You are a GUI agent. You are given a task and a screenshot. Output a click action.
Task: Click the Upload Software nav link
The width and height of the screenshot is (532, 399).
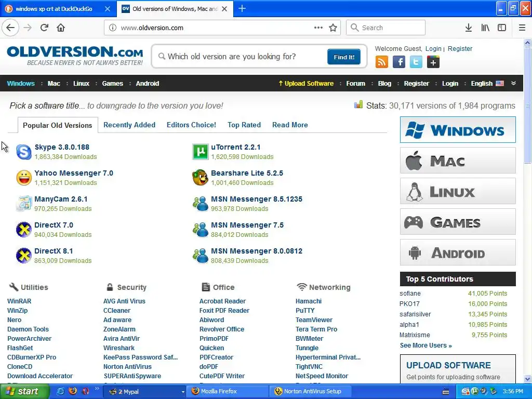coord(306,84)
